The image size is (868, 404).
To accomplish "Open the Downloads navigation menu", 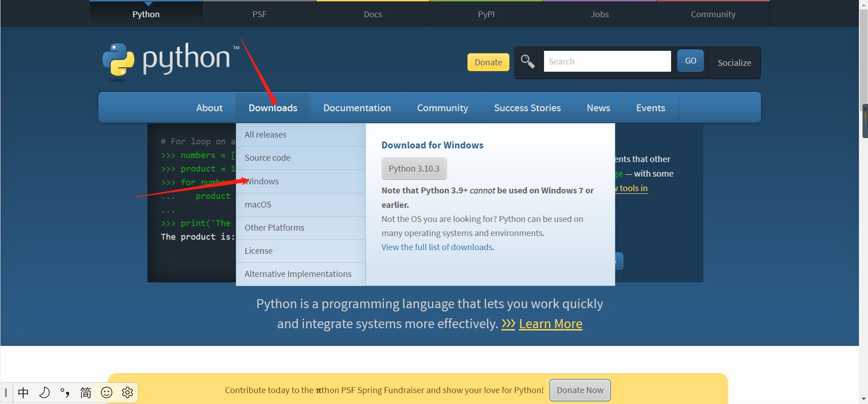I will [x=273, y=108].
